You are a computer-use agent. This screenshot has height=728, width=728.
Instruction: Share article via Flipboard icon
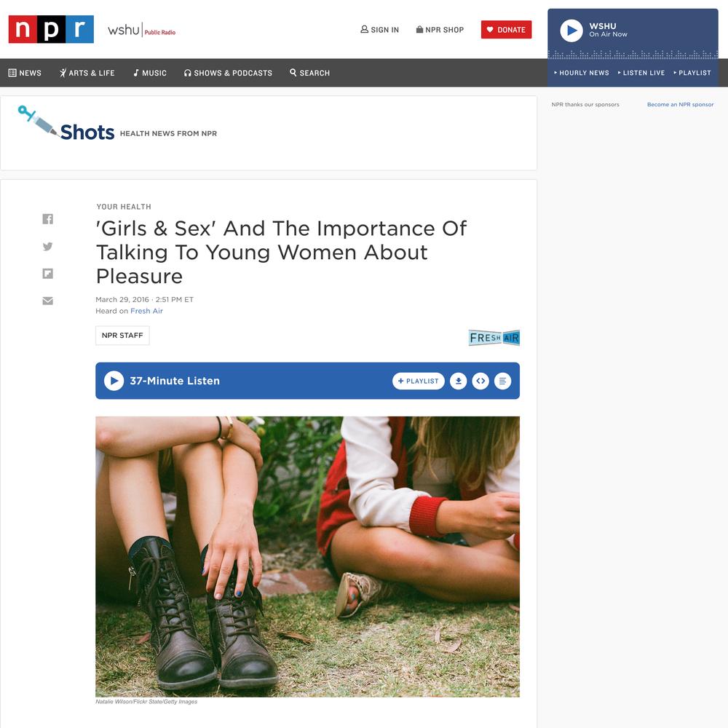(x=48, y=274)
